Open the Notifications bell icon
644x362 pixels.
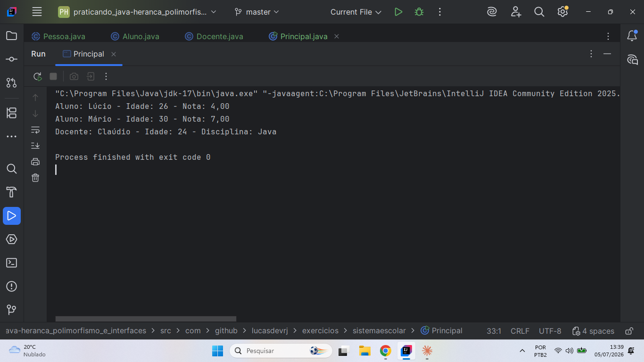click(632, 36)
